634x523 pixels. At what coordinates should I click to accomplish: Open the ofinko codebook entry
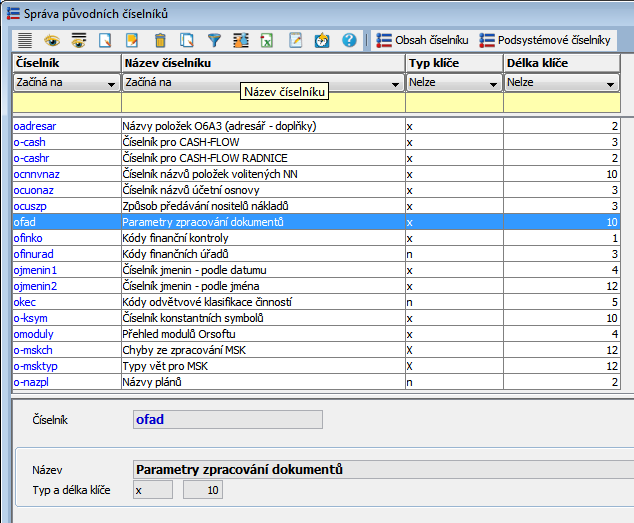click(28, 238)
